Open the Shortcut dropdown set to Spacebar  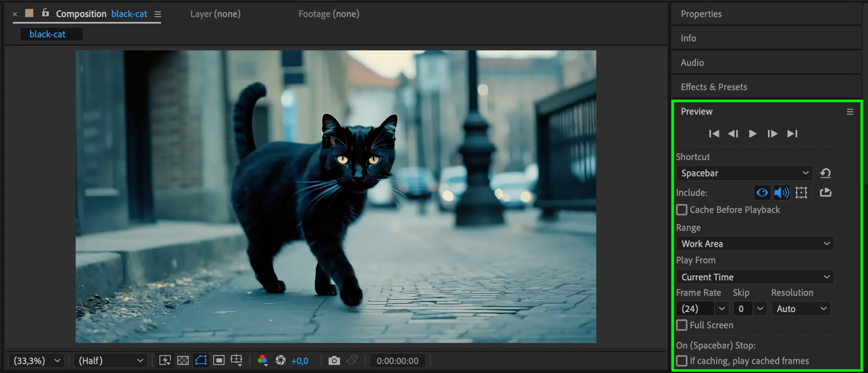coord(744,173)
